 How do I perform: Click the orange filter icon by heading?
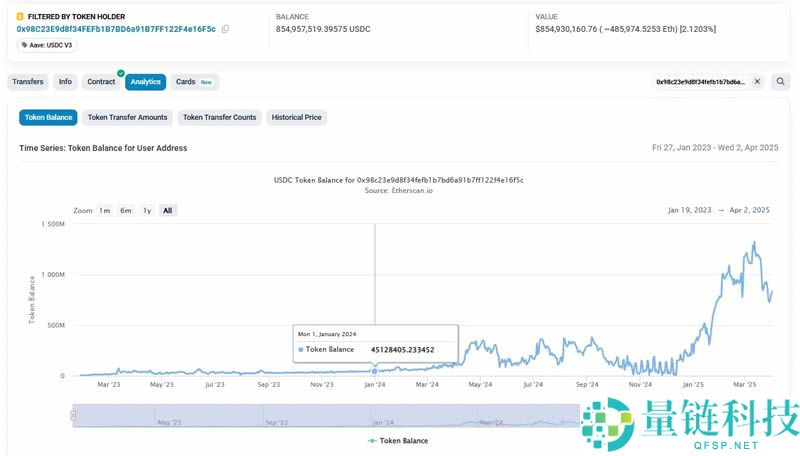pos(21,16)
